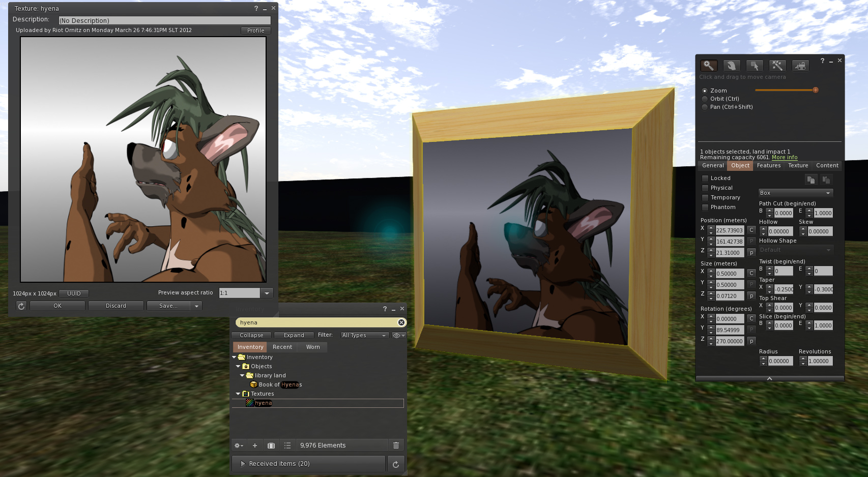Image resolution: width=868 pixels, height=477 pixels.
Task: Enable the Locked checkbox
Action: click(x=705, y=178)
